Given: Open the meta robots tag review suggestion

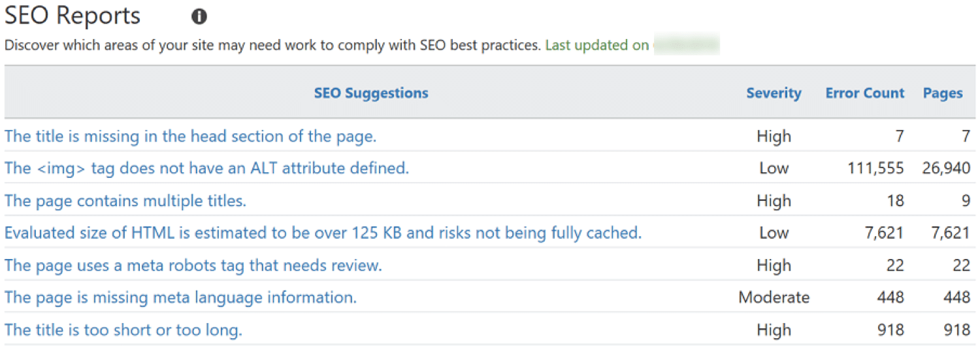Looking at the screenshot, I should [193, 266].
